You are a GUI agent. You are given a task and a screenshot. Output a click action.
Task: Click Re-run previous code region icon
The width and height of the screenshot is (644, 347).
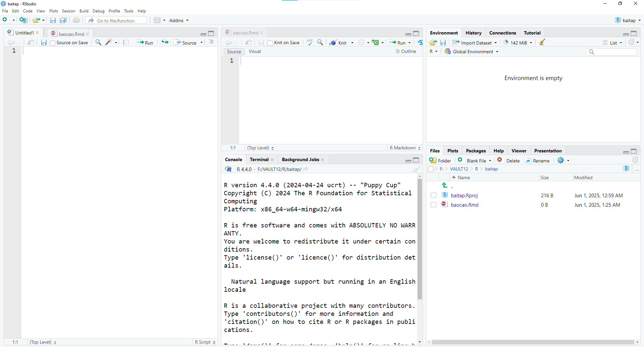(165, 42)
